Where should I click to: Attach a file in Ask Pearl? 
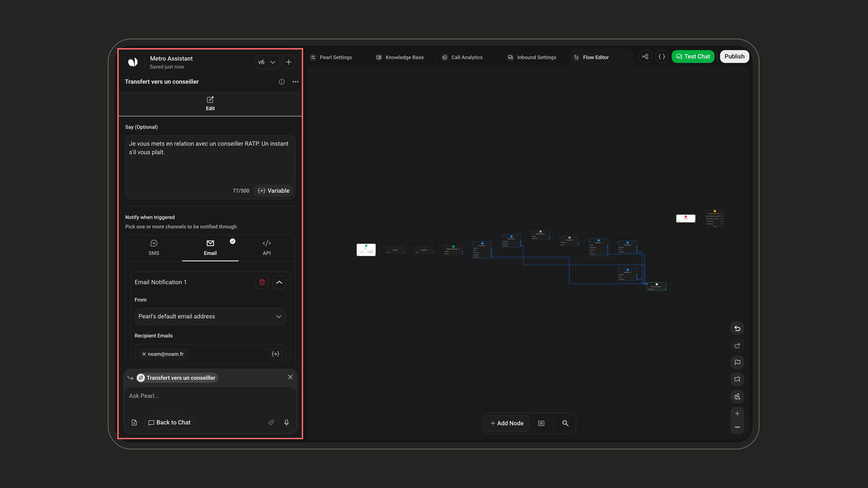click(x=134, y=422)
